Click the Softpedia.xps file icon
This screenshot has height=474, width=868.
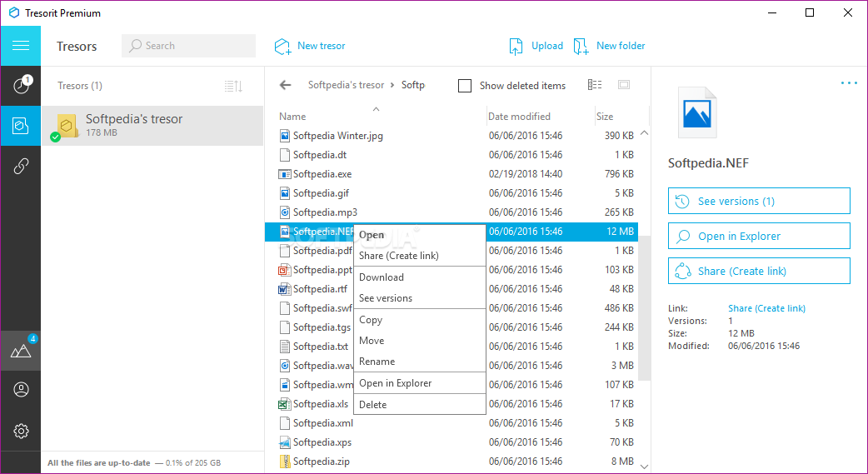pyautogui.click(x=285, y=442)
